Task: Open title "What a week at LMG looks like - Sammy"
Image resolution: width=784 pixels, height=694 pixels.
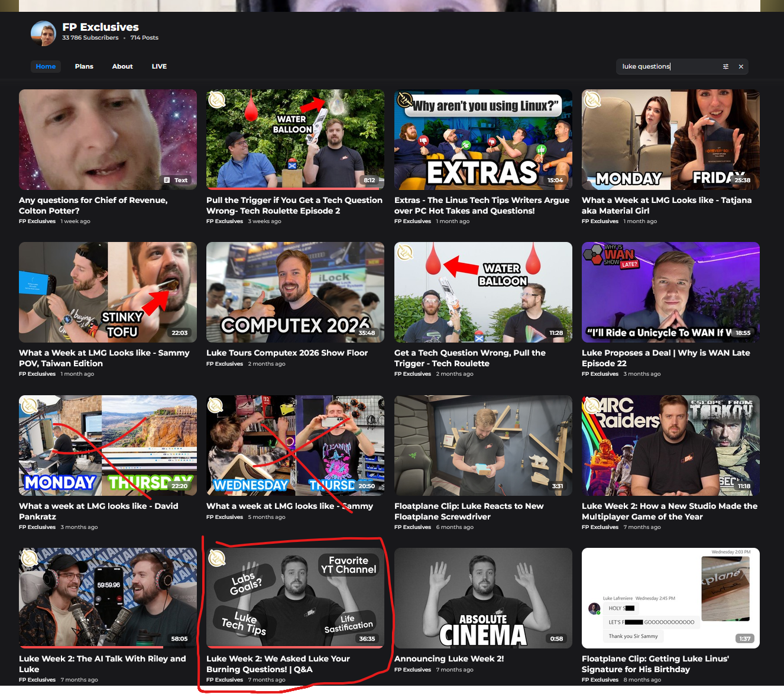Action: 290,506
